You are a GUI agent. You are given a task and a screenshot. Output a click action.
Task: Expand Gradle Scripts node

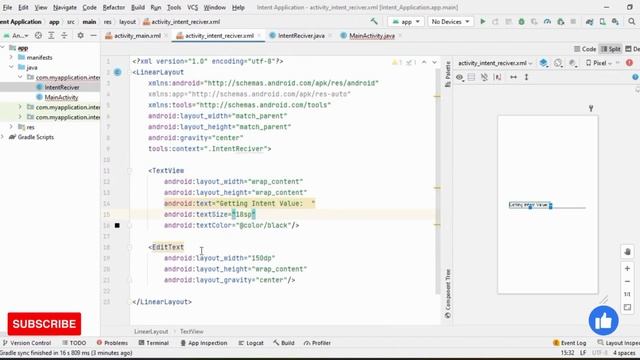(3, 137)
